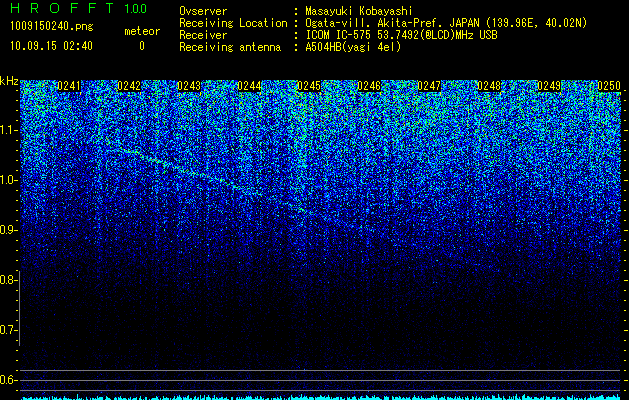Select the 0246 time marker
The width and height of the screenshot is (629, 400).
coord(369,86)
